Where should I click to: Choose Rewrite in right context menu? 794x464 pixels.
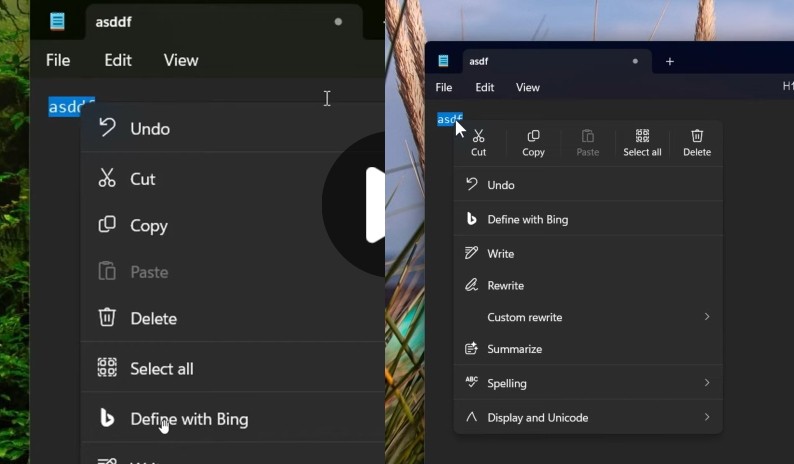tap(588, 285)
